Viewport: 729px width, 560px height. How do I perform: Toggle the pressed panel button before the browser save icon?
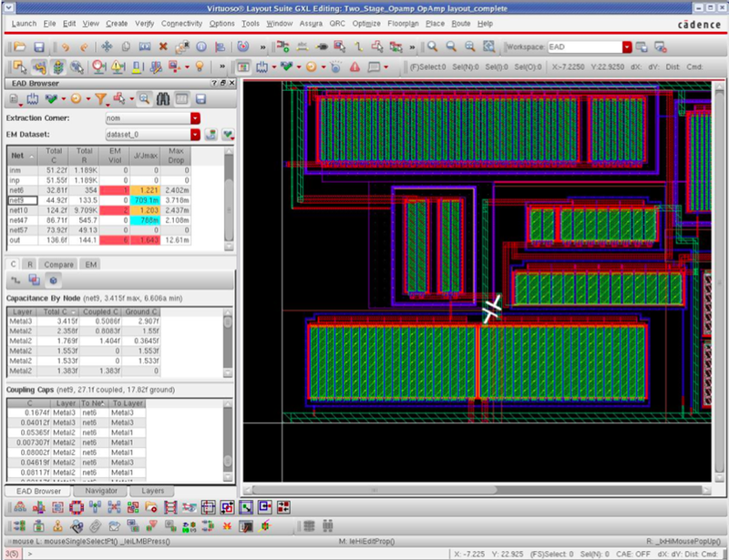pos(181,98)
